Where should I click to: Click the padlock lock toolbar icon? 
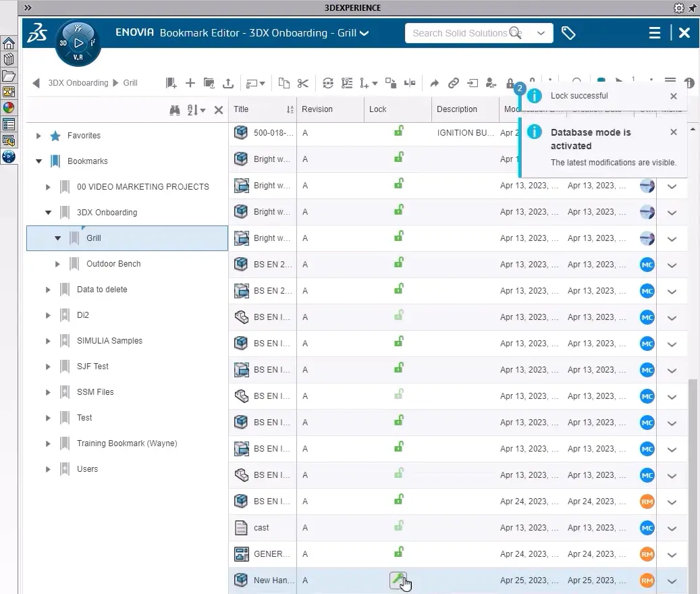(x=510, y=83)
